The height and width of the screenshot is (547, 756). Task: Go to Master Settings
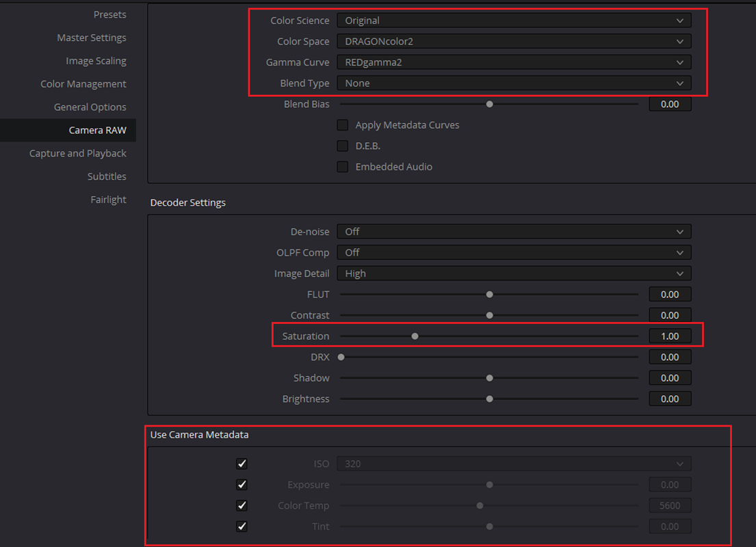point(92,38)
